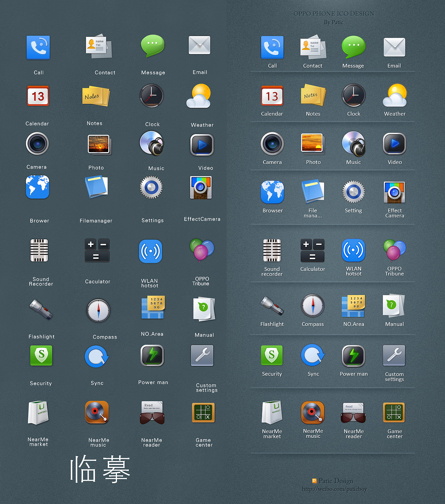Open the globe icon labeled Browser
The height and width of the screenshot is (504, 445).
pyautogui.click(x=273, y=192)
